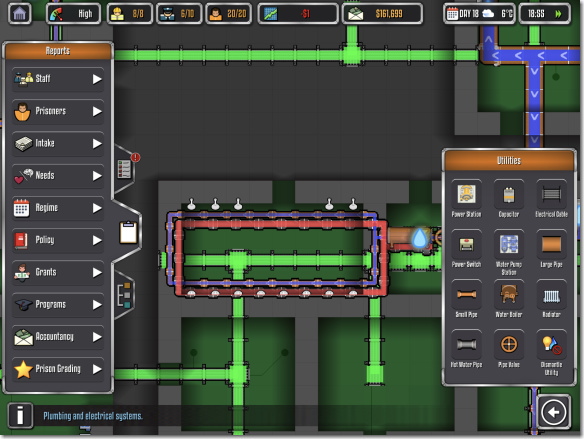This screenshot has height=439, width=584.
Task: Open the prison home menu icon
Action: 19,14
